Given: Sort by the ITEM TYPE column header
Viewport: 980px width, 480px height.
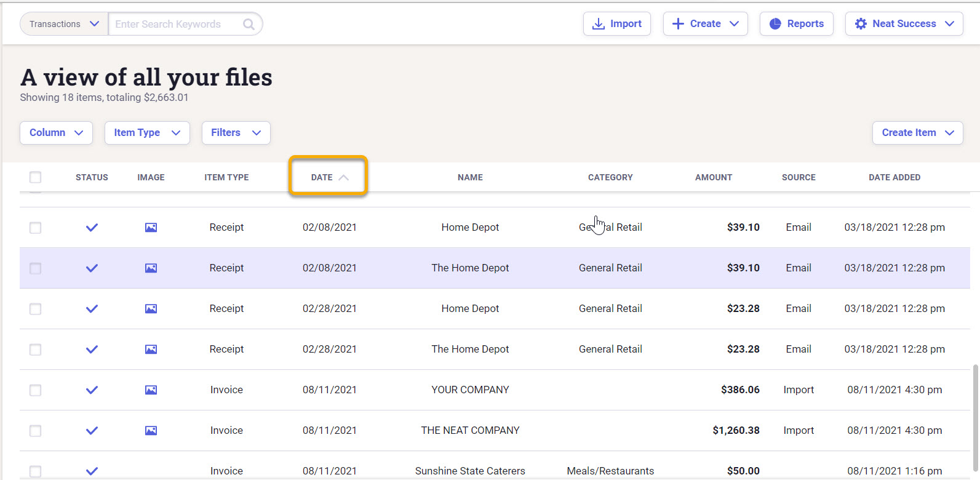Looking at the screenshot, I should (x=226, y=177).
